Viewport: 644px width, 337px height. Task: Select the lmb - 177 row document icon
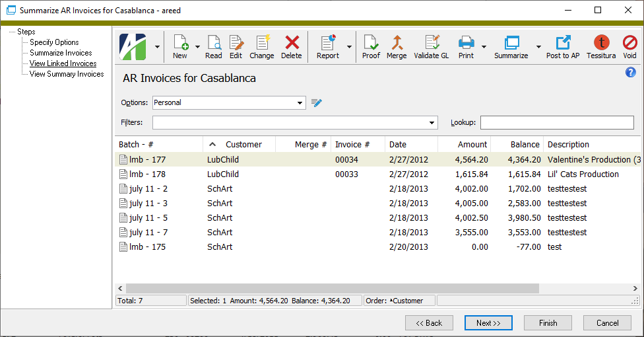click(x=123, y=160)
